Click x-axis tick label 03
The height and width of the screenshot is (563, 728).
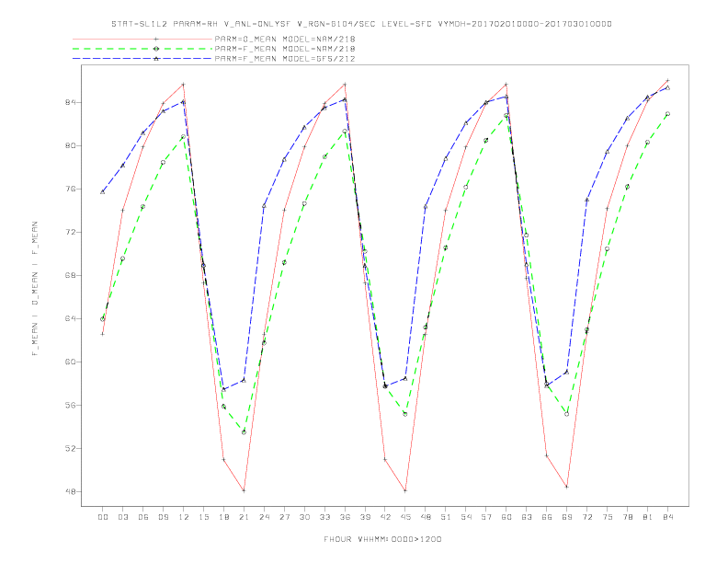tap(122, 517)
